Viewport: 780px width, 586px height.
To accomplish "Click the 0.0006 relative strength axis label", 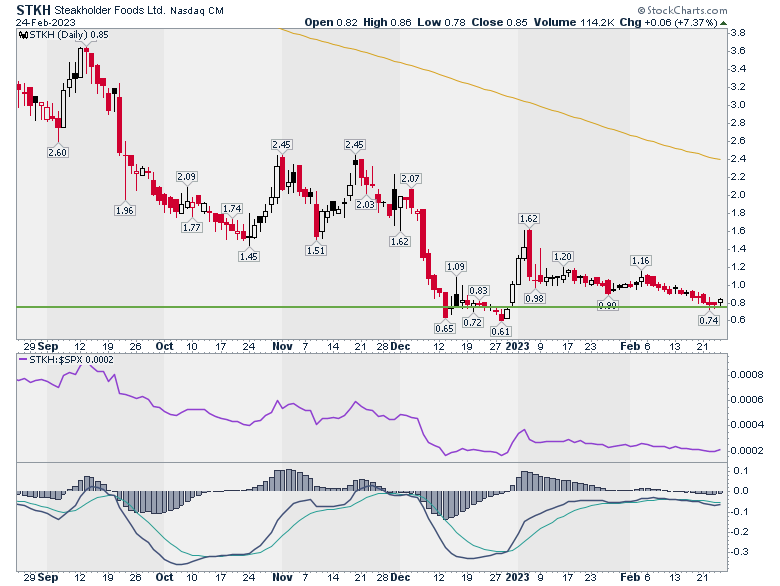I will coord(747,399).
